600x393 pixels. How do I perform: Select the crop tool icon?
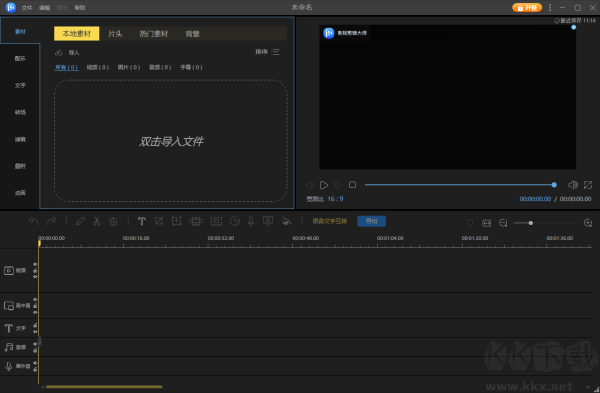159,221
